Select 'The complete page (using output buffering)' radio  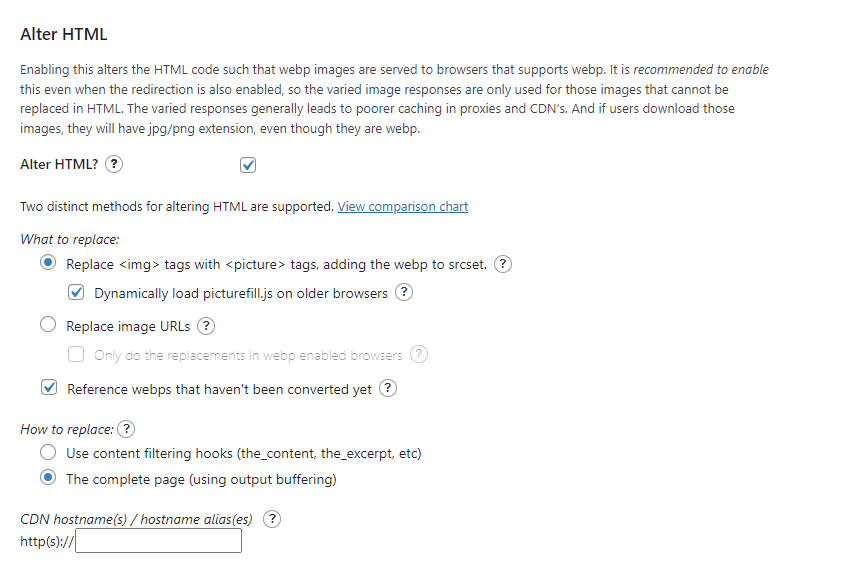pyautogui.click(x=48, y=477)
